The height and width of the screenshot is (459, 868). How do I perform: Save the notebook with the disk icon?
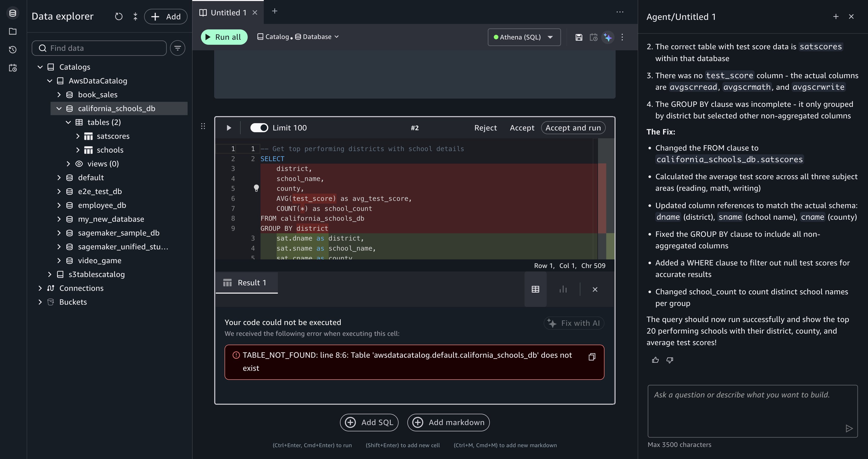(x=579, y=37)
